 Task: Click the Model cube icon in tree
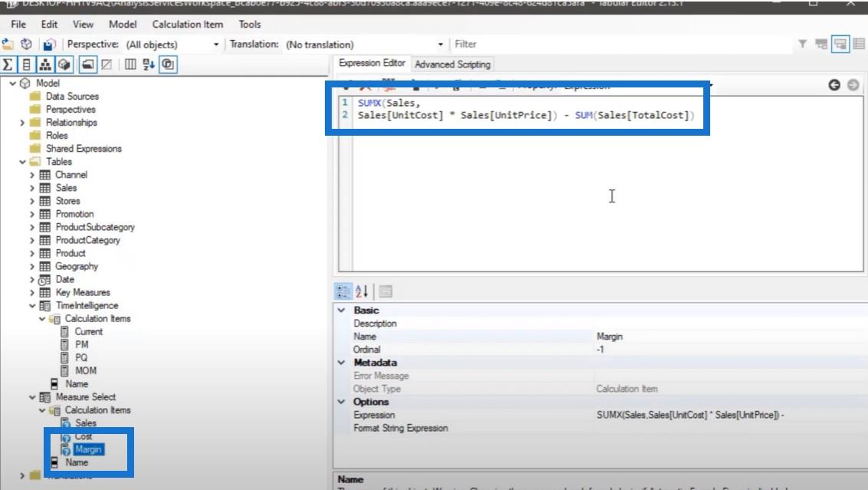[25, 83]
